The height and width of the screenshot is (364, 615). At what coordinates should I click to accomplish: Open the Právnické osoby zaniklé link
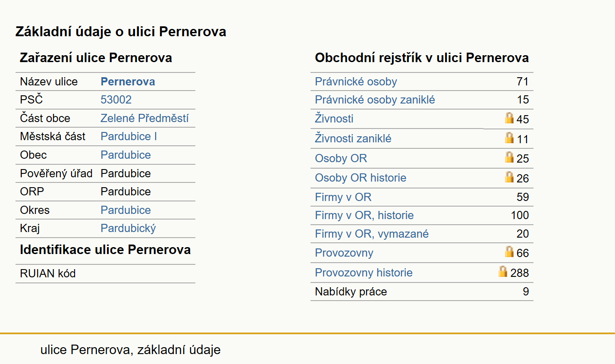coord(375,100)
